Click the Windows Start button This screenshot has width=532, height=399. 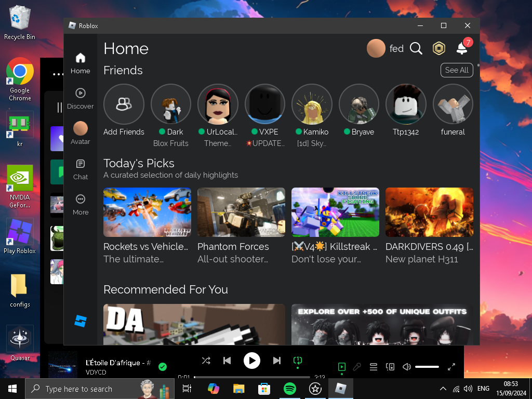point(12,389)
